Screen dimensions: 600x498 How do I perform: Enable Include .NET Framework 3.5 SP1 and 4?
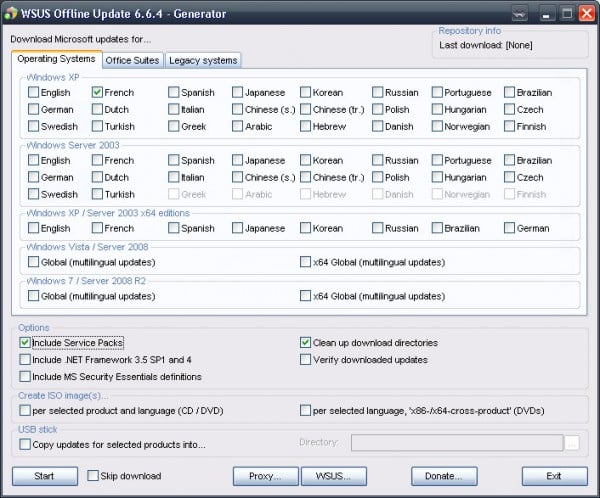click(x=25, y=359)
